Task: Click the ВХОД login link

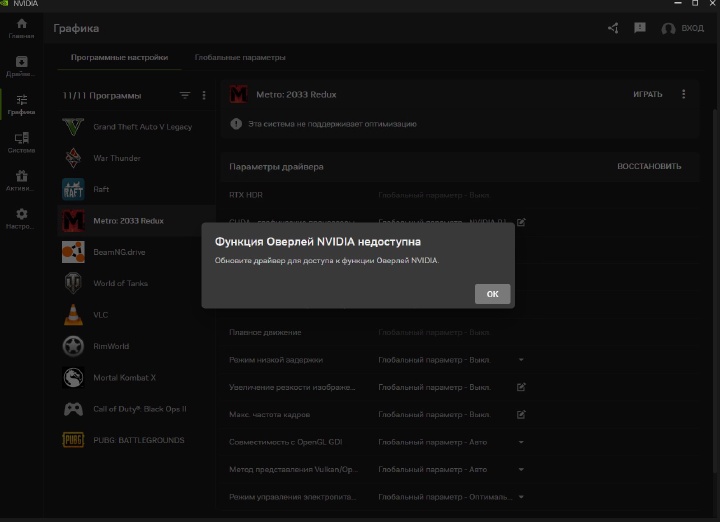Action: 692,28
